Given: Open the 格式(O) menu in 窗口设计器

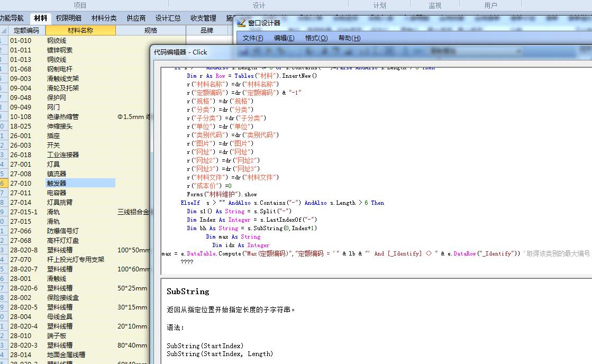Looking at the screenshot, I should tap(316, 38).
